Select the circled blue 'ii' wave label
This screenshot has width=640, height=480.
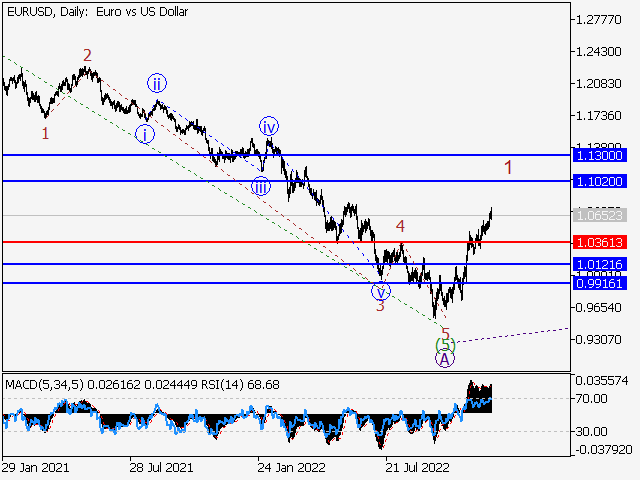(x=157, y=84)
